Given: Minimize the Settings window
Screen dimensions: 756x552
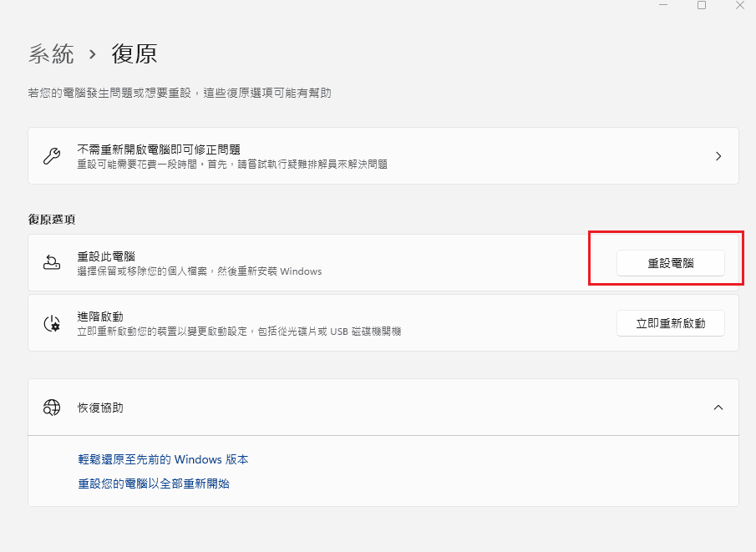Looking at the screenshot, I should (663, 5).
